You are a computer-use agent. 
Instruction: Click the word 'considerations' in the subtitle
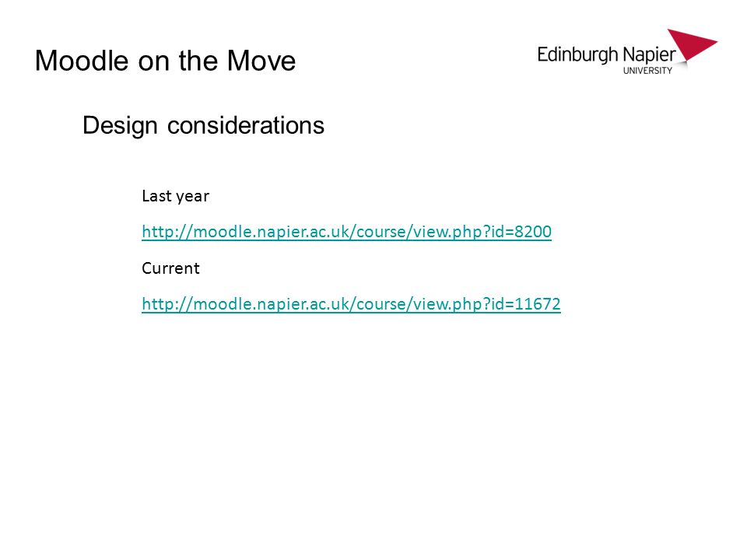tap(246, 126)
